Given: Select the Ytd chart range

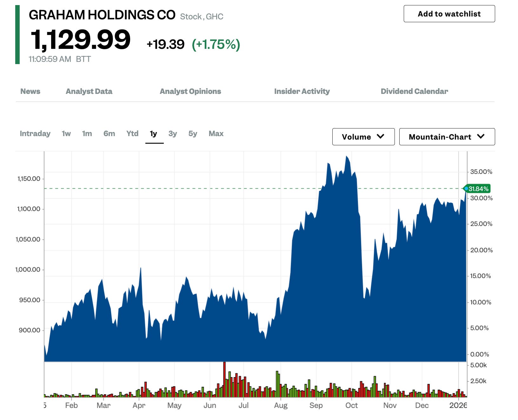Looking at the screenshot, I should 132,134.
